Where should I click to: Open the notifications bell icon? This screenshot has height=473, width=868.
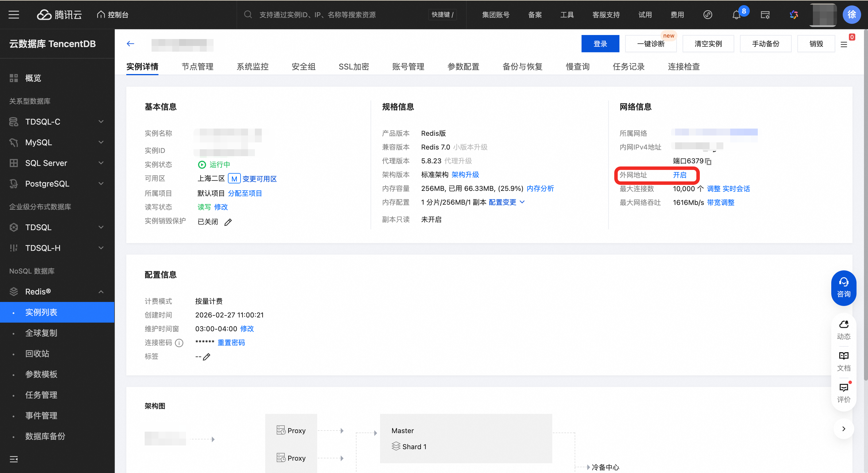(736, 15)
